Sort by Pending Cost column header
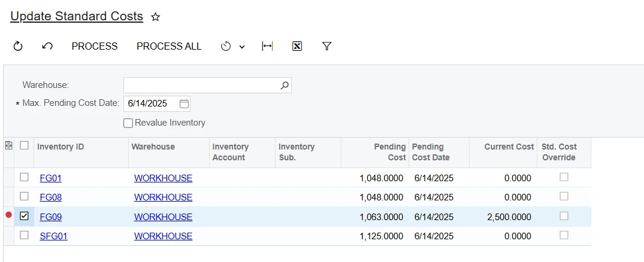Screen dimensions: 644x262 pos(375,152)
